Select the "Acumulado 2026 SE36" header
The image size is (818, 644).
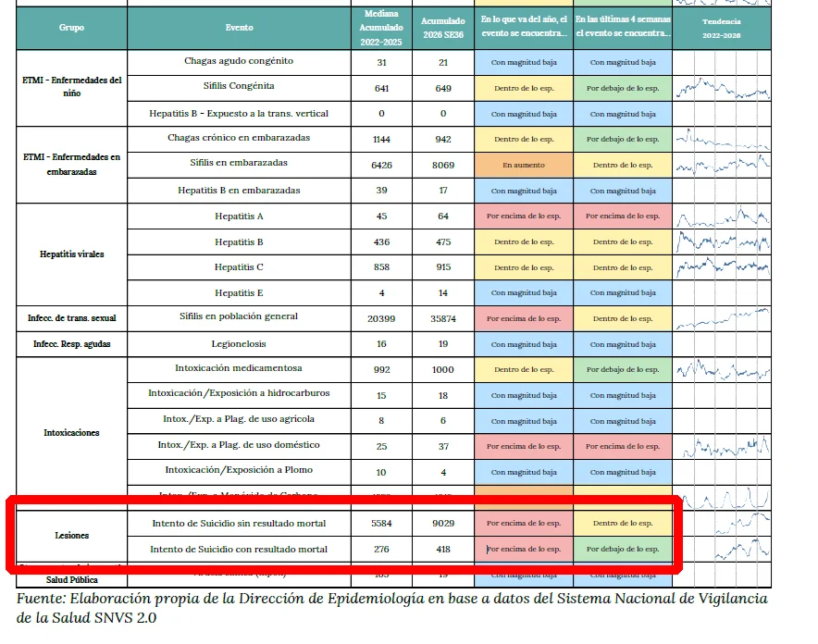pos(443,28)
